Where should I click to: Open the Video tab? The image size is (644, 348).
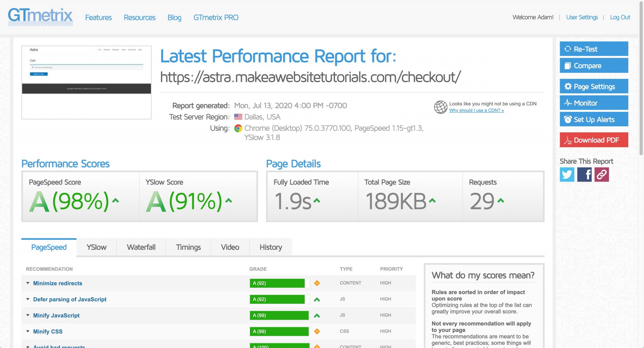(230, 247)
